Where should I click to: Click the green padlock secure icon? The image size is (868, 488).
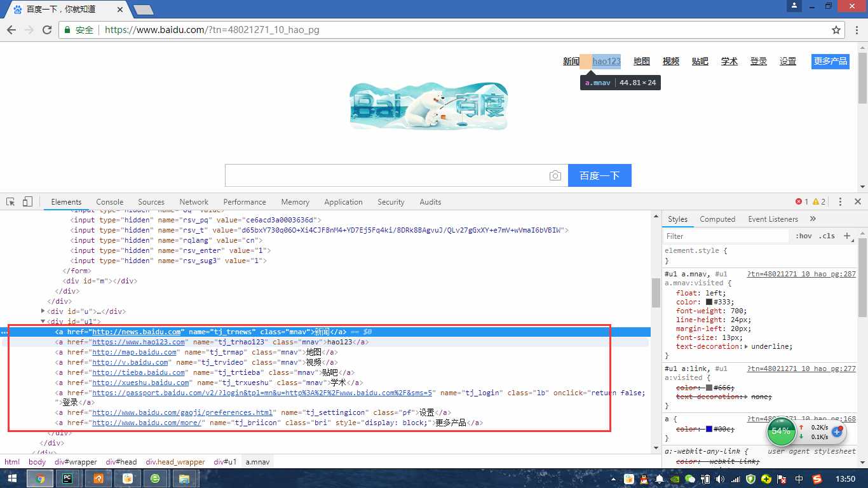tap(67, 30)
